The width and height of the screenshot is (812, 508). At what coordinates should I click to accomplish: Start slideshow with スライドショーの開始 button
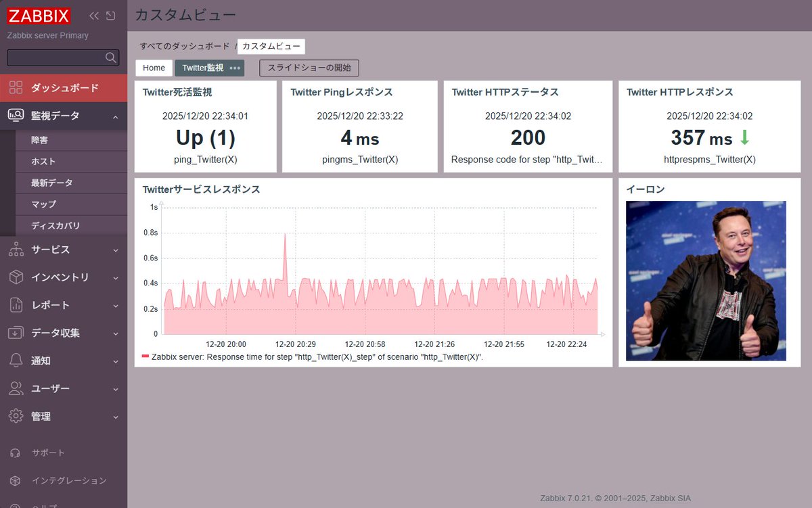[x=309, y=68]
